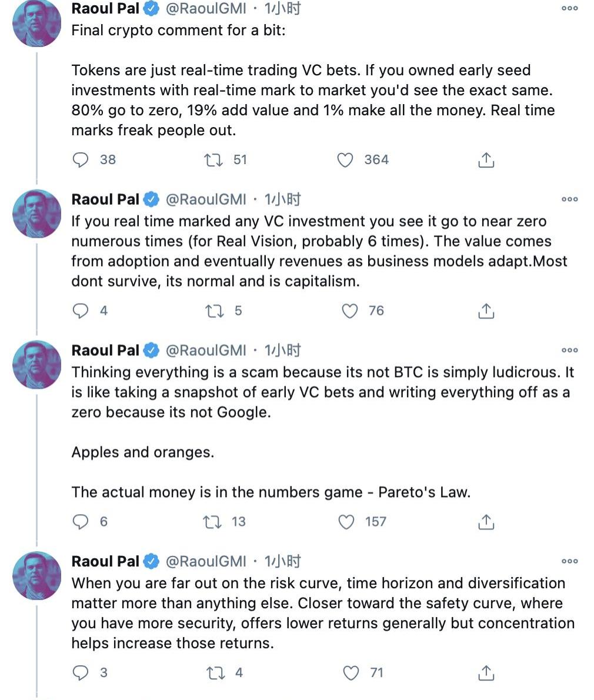
Task: Like the tweet with 157 likes
Action: click(x=347, y=522)
